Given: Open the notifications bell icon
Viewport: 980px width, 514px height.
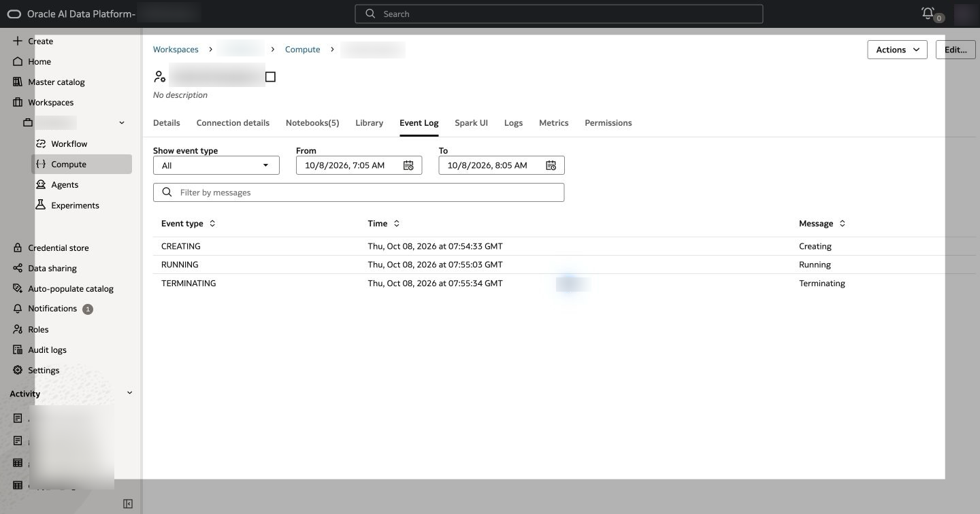Looking at the screenshot, I should click(928, 13).
